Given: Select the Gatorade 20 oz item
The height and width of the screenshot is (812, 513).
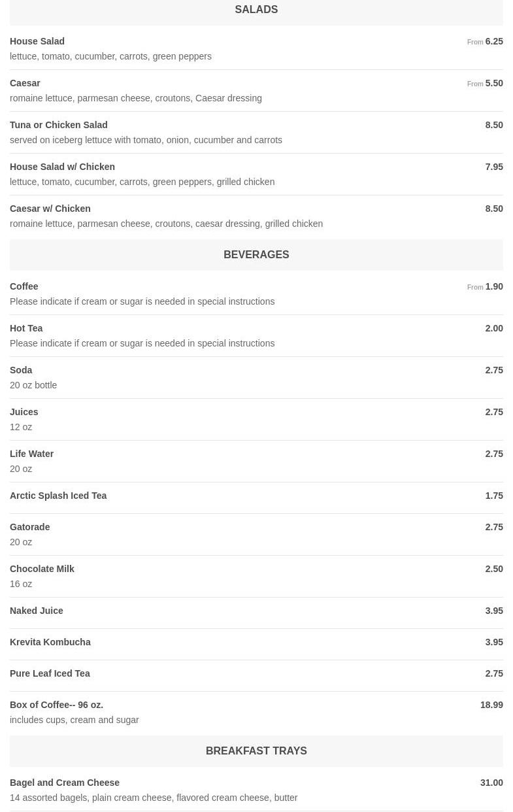Looking at the screenshot, I should (x=30, y=528).
